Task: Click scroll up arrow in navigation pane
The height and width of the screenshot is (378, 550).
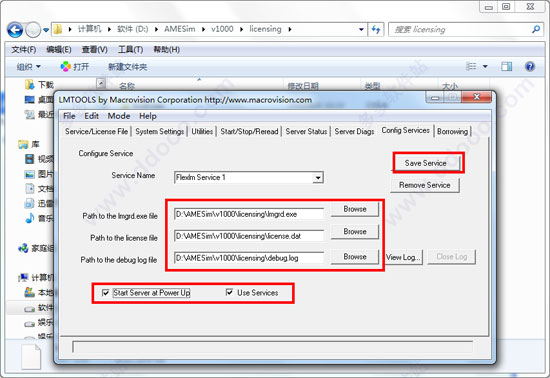Action: (x=101, y=83)
